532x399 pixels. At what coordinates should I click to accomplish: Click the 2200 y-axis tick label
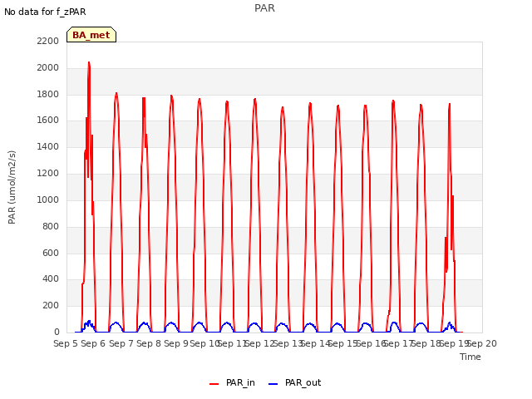pos(48,41)
